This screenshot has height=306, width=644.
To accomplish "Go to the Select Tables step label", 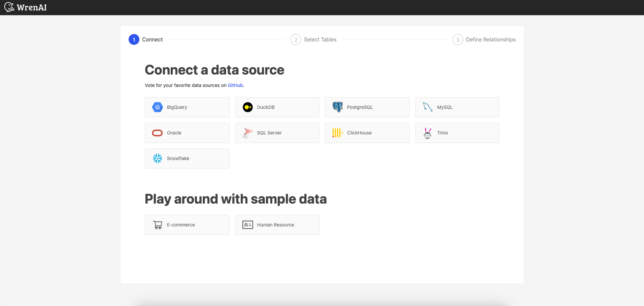I will point(320,39).
